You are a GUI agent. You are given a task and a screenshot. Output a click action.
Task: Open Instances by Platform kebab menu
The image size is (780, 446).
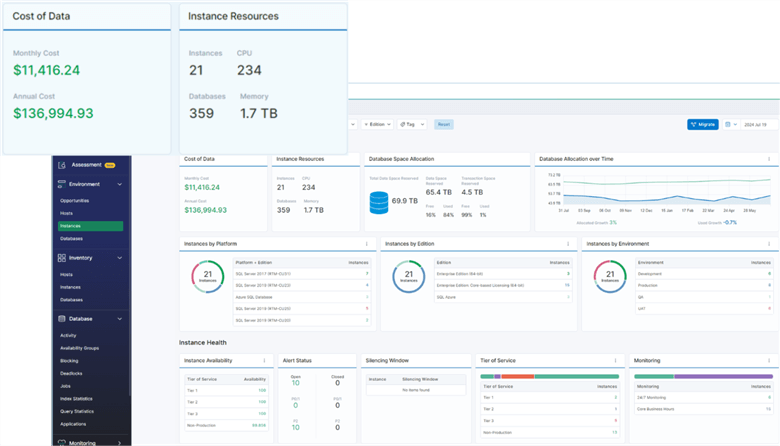[369, 243]
